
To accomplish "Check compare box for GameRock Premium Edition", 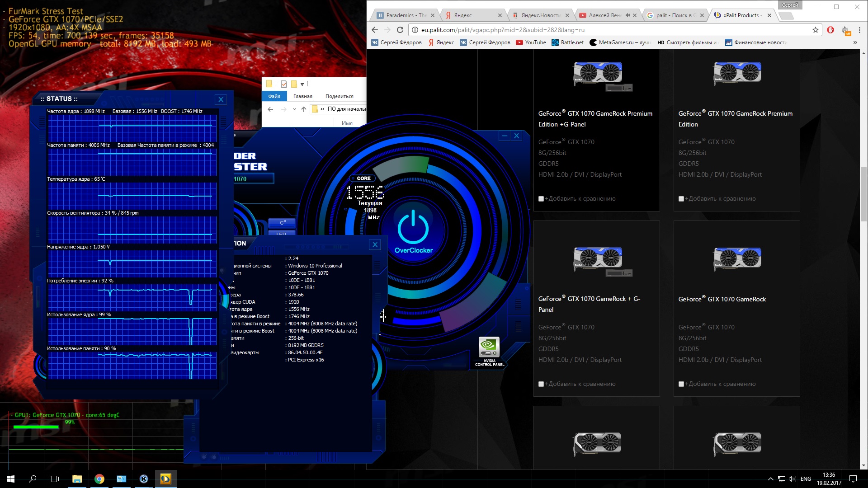I will (x=681, y=199).
